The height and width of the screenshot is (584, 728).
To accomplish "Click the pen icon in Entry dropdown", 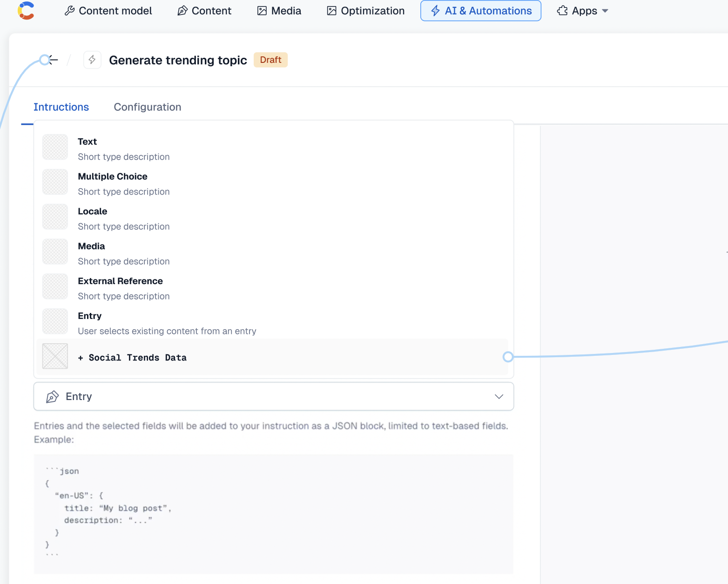I will [52, 396].
